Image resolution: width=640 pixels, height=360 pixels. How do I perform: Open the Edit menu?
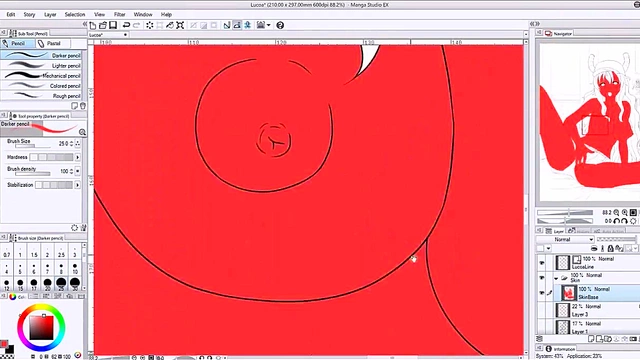tap(11, 14)
